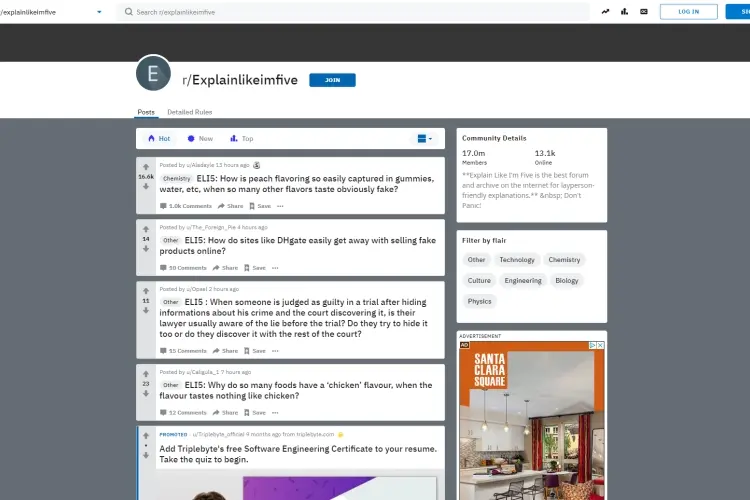
Task: Share the chicken flavour post
Action: click(225, 412)
